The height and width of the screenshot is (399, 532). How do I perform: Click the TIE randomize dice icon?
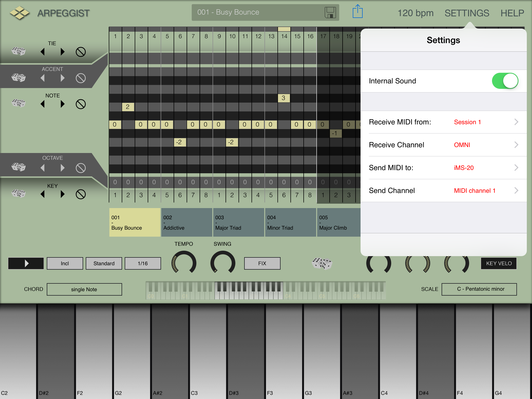click(x=18, y=51)
